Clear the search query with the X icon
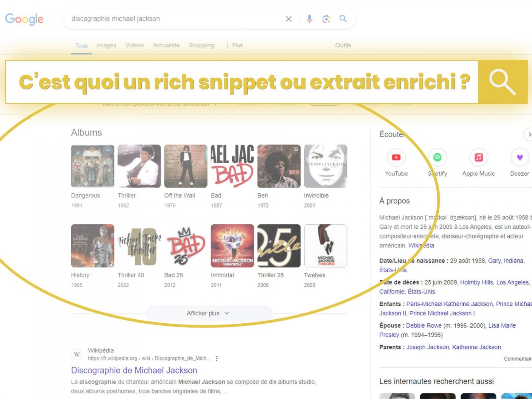The image size is (532, 399). click(x=289, y=19)
